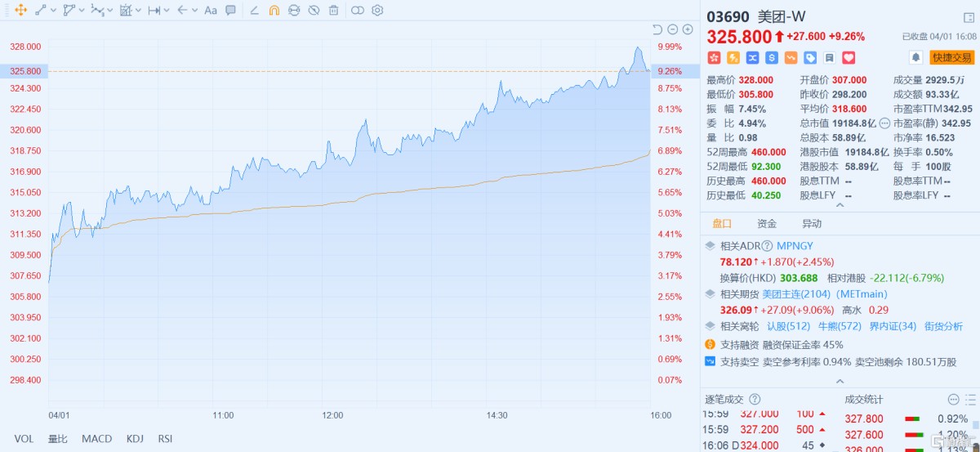The height and width of the screenshot is (452, 980).
Task: Open the MPNGY ADR link
Action: point(795,245)
